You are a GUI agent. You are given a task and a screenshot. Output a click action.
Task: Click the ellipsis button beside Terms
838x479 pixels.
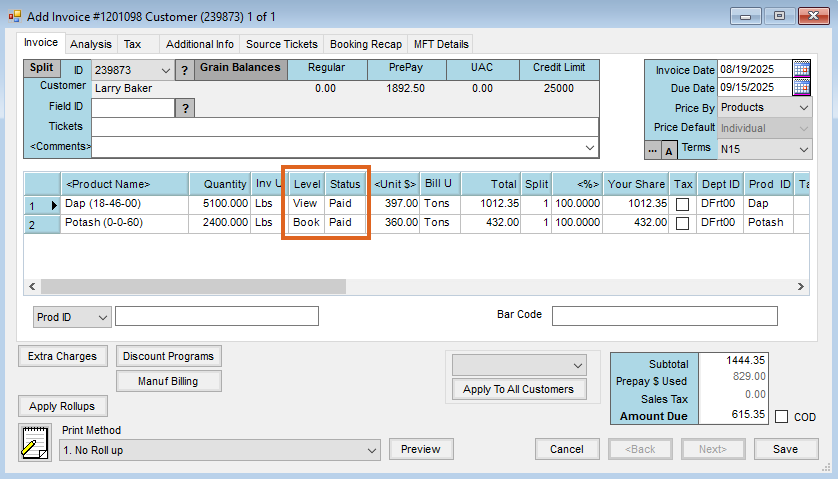652,150
